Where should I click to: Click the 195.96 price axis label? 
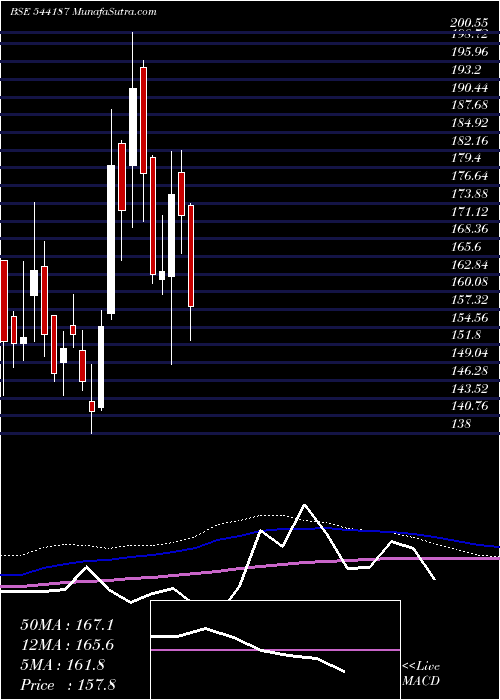coord(469,52)
